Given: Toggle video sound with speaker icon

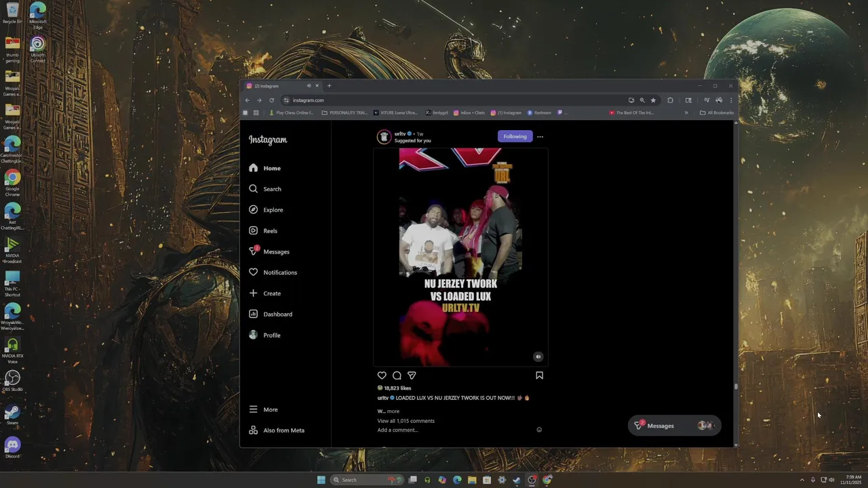Looking at the screenshot, I should (538, 357).
